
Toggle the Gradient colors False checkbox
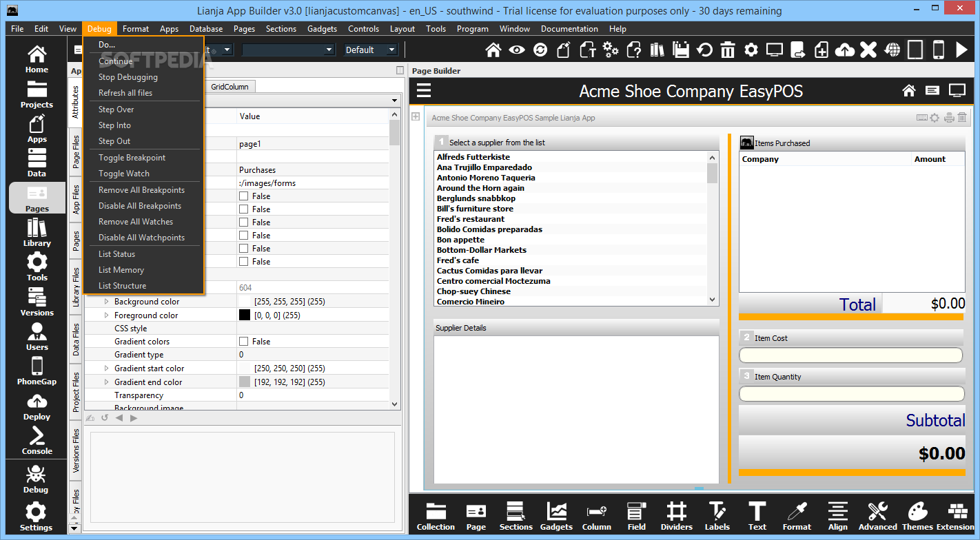[244, 342]
